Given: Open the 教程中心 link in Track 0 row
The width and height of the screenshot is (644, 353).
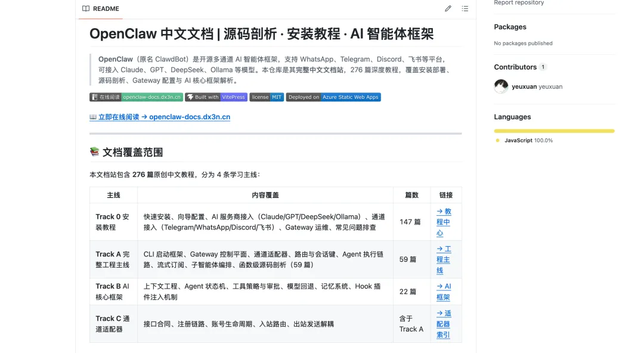Looking at the screenshot, I should [444, 222].
